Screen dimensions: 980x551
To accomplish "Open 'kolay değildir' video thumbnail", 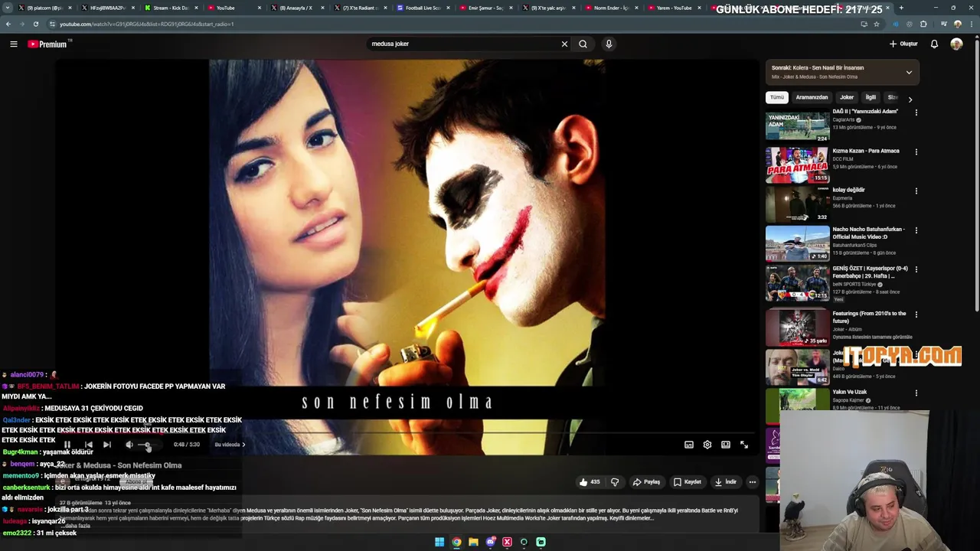I will (797, 204).
